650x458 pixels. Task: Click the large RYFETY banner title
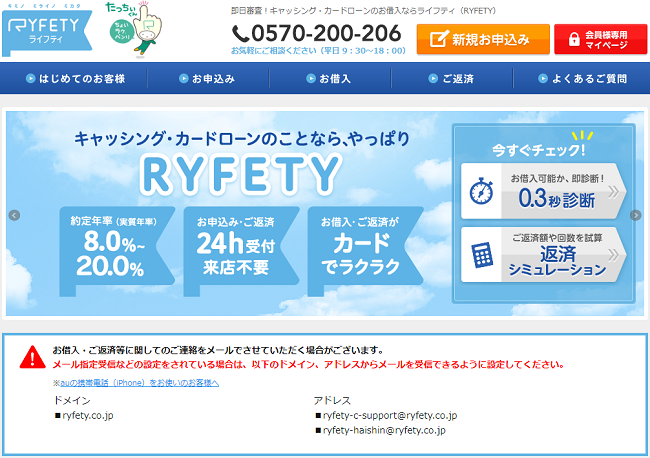[x=240, y=174]
